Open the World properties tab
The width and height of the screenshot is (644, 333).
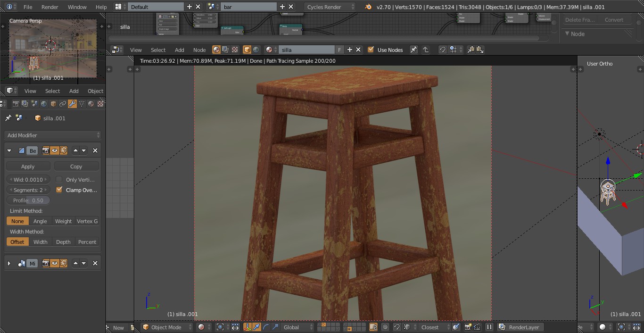pyautogui.click(x=44, y=104)
